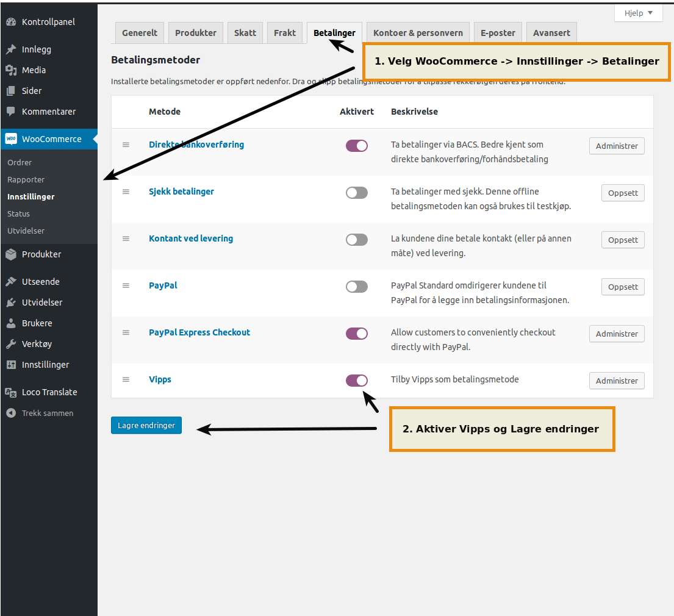Click Lagre endringer button
674x616 pixels.
(146, 425)
